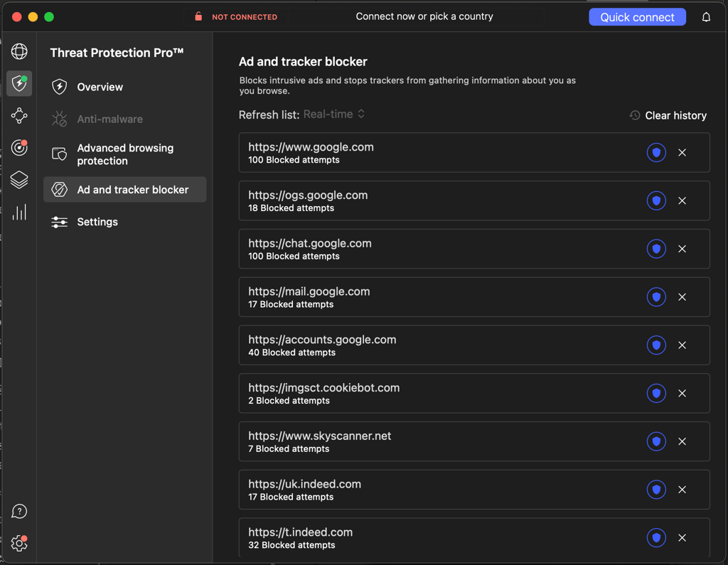Click the 'Threat Protection Pro™' sidebar title
The height and width of the screenshot is (565, 728).
point(117,53)
